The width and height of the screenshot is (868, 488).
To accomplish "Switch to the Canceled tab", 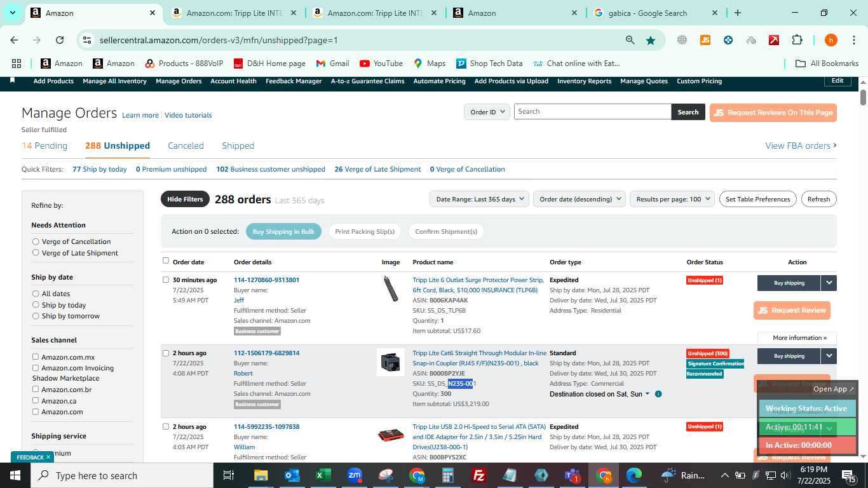I will pos(186,146).
